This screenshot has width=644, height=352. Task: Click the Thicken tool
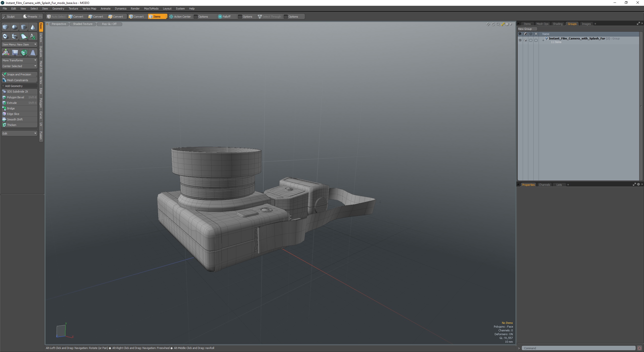(19, 125)
